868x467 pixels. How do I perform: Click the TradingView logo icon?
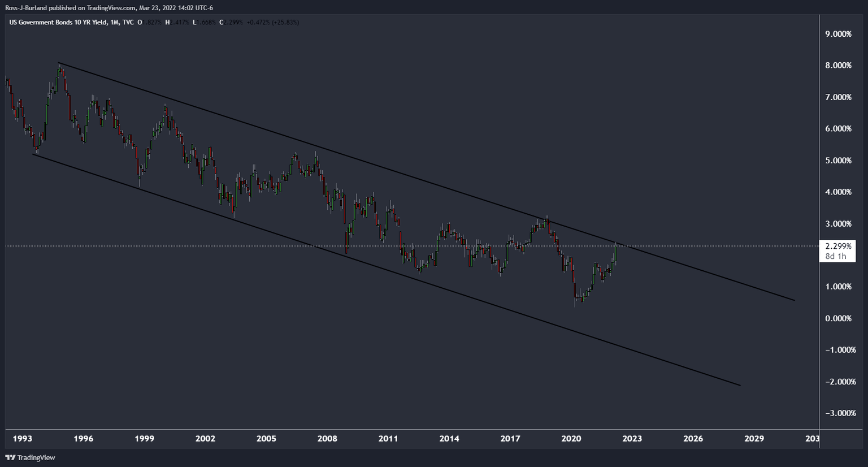10,457
